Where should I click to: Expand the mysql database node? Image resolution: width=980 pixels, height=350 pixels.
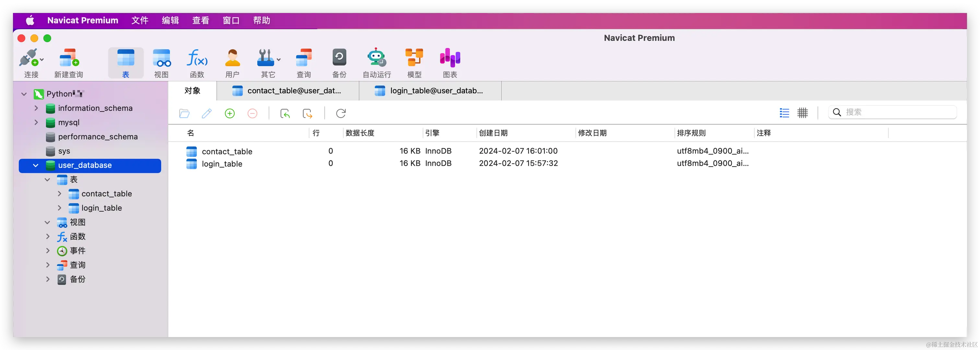click(x=36, y=122)
